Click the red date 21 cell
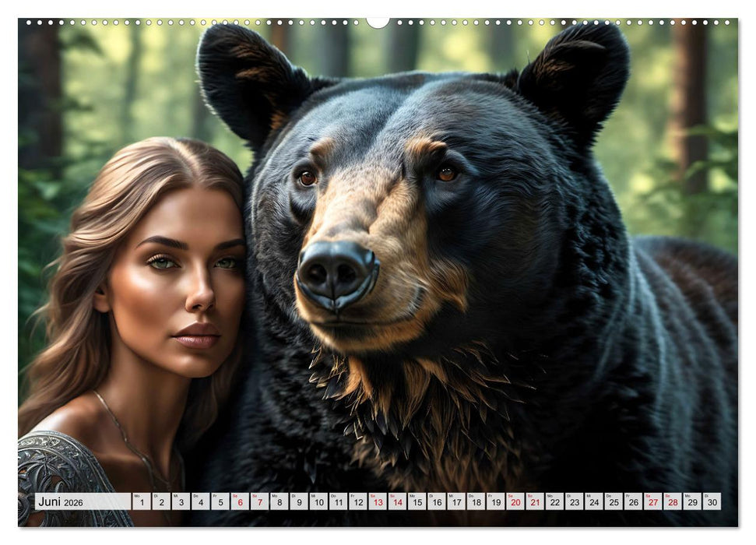 click(535, 501)
